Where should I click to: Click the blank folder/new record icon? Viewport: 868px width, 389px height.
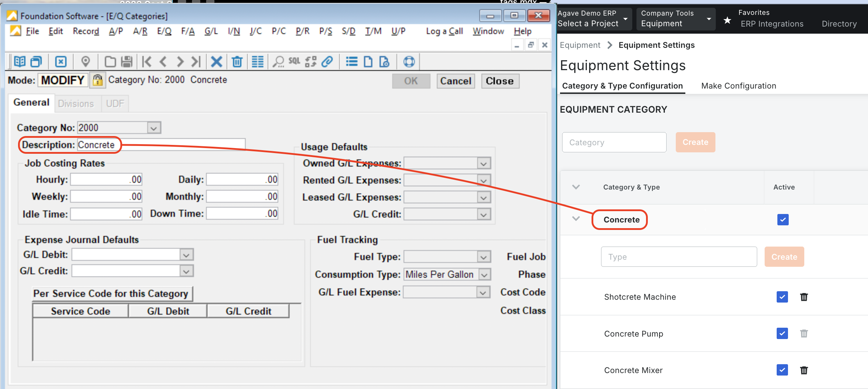[110, 62]
